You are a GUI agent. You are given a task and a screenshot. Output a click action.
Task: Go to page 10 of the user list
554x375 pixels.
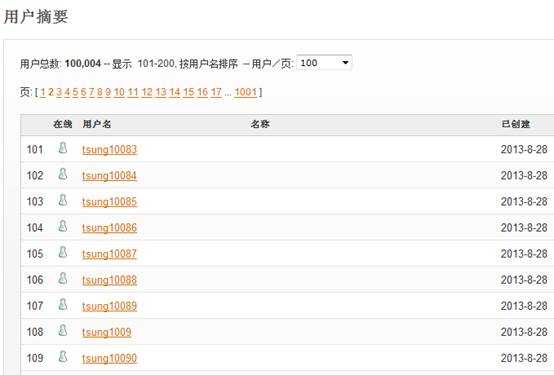(x=119, y=92)
